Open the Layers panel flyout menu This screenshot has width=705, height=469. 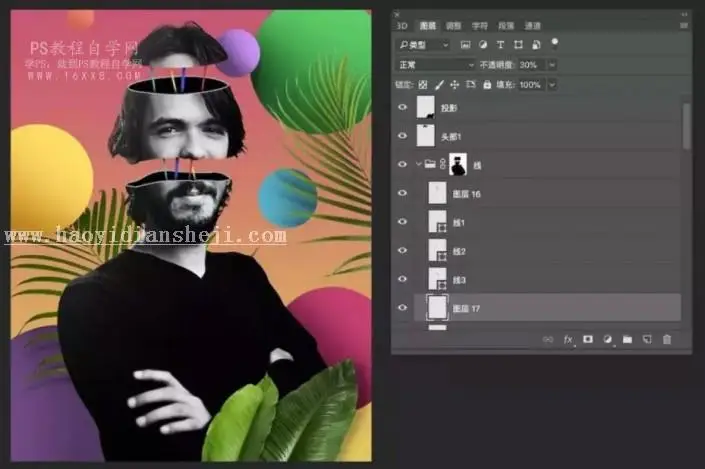pyautogui.click(x=684, y=26)
